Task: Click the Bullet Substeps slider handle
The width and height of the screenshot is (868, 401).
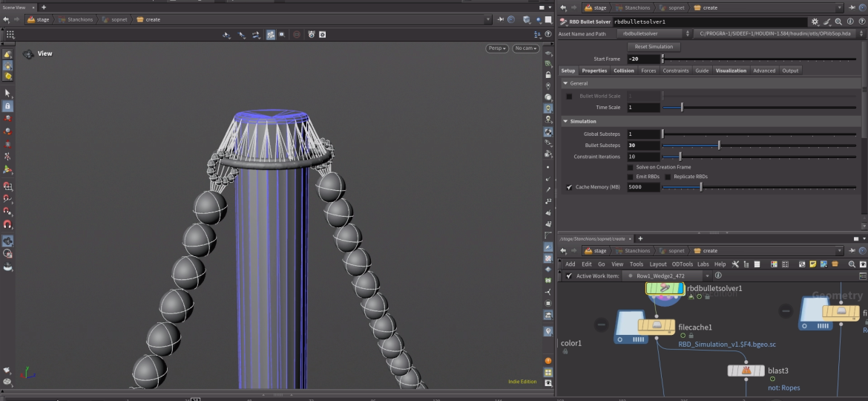Action: [x=719, y=146]
